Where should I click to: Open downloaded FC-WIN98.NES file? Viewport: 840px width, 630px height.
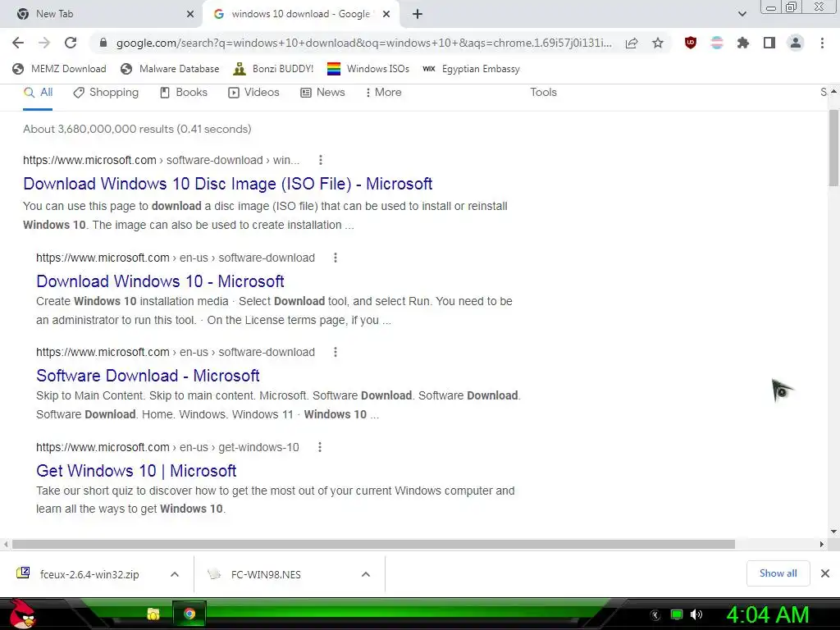click(254, 574)
